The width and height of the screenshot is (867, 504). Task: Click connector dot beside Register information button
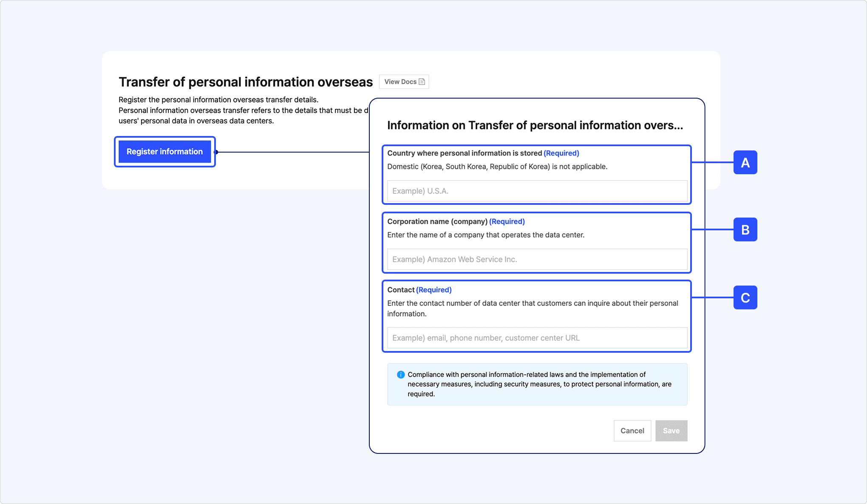pyautogui.click(x=216, y=152)
